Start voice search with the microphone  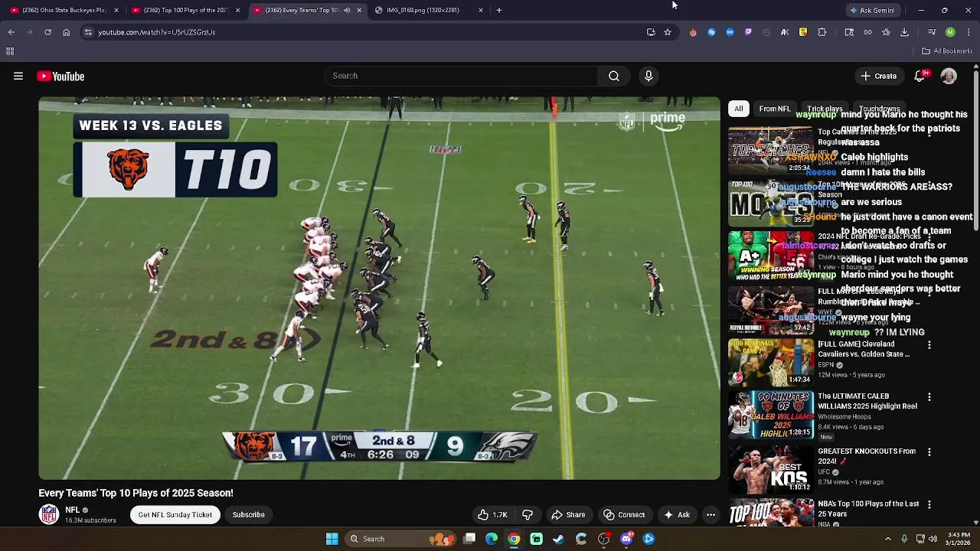648,76
